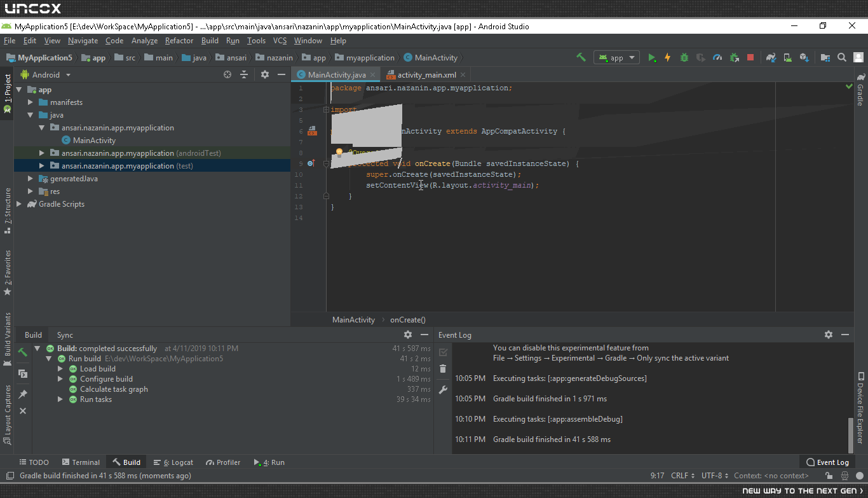Viewport: 868px width, 498px height.
Task: Hide the Project panel with the minus icon
Action: coord(281,74)
